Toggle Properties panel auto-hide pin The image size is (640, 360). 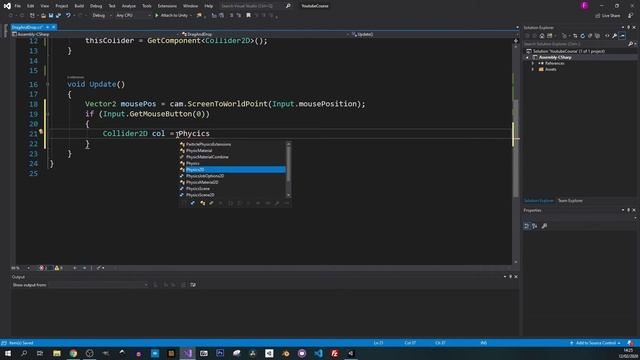click(x=629, y=210)
